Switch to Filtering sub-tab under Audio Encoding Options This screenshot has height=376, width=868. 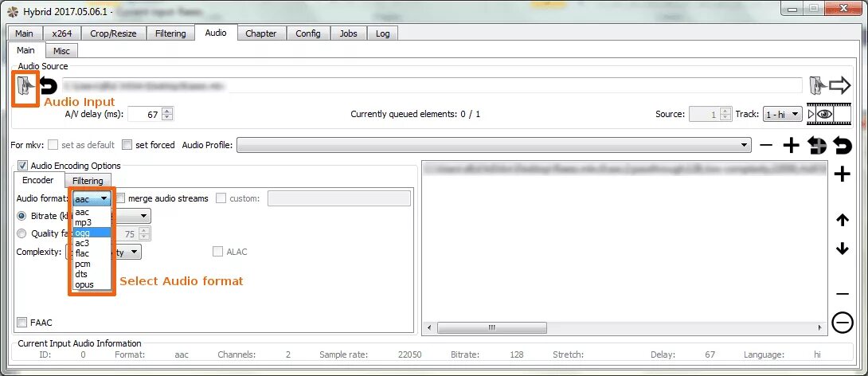pos(88,181)
